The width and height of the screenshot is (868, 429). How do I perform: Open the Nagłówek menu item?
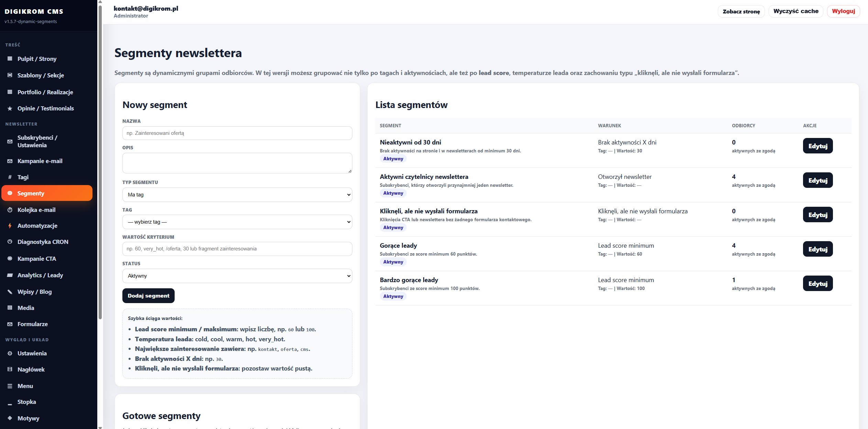[x=47, y=369]
